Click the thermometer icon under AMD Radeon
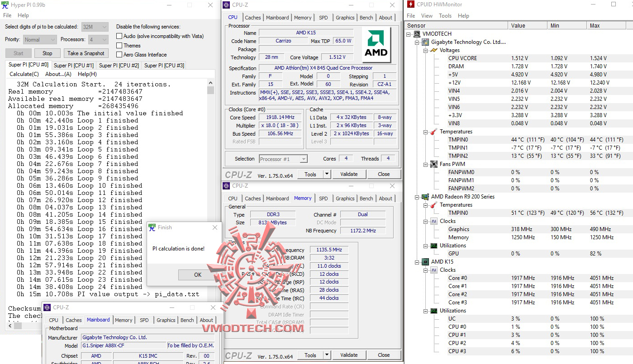Viewport: 633px width, 364px height. (x=434, y=205)
